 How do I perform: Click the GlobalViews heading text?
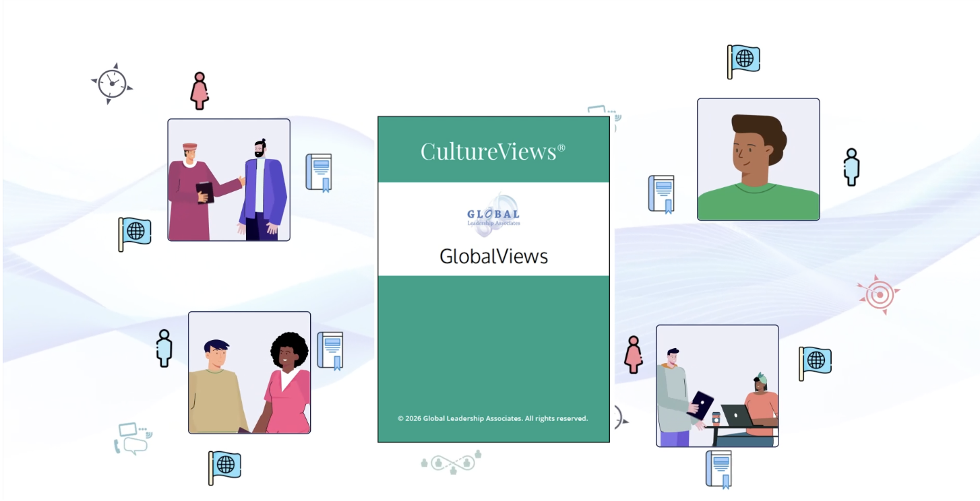pos(494,256)
